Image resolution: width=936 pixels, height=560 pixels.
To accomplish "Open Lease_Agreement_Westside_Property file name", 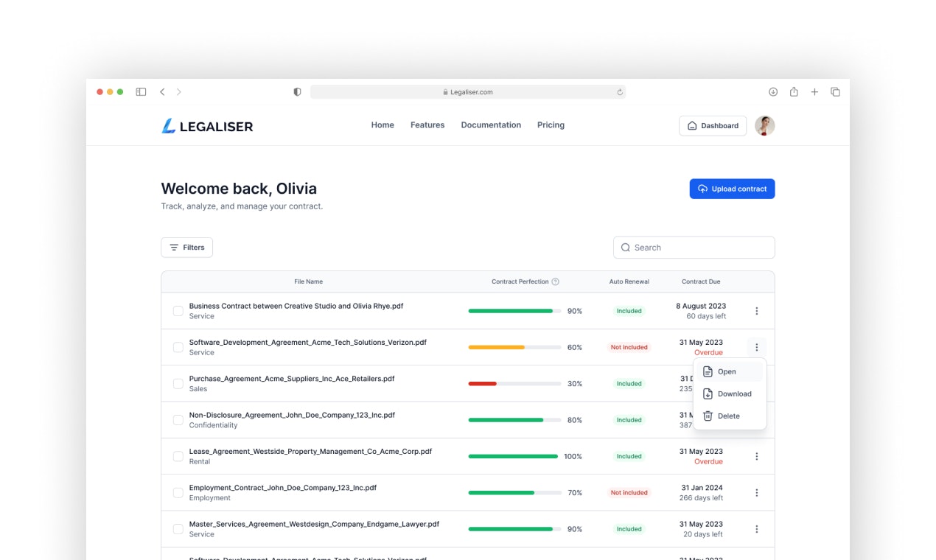I will coord(310,451).
